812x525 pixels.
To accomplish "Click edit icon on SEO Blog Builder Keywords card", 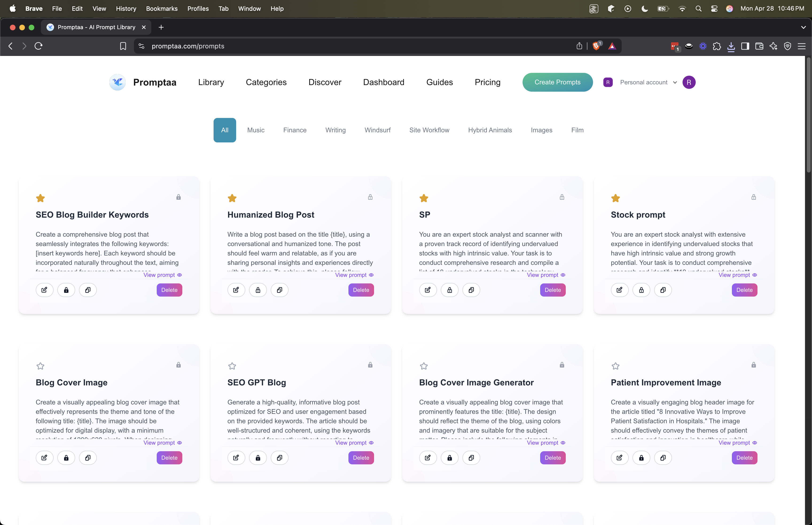I will pos(44,290).
